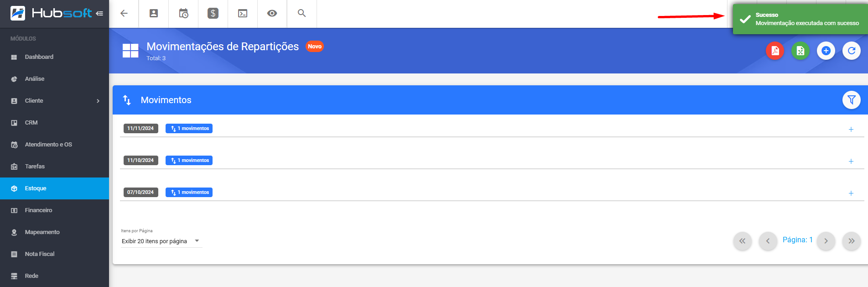
Task: Add new movement with plus circle button
Action: click(826, 51)
